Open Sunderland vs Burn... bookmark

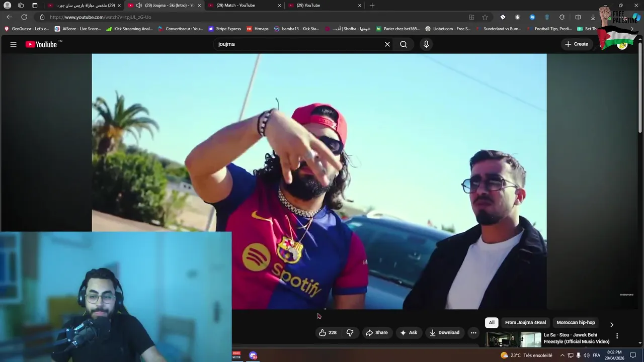[498, 29]
